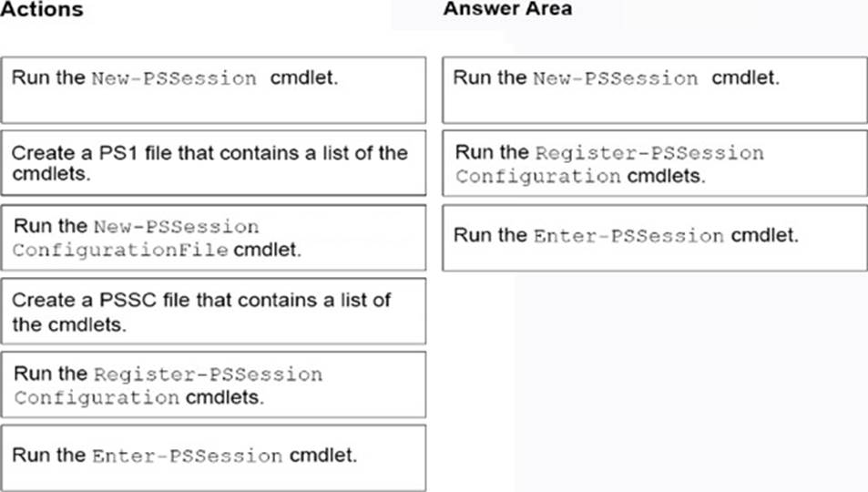Click the Answer Area heading
The height and width of the screenshot is (492, 868).
pos(507,9)
